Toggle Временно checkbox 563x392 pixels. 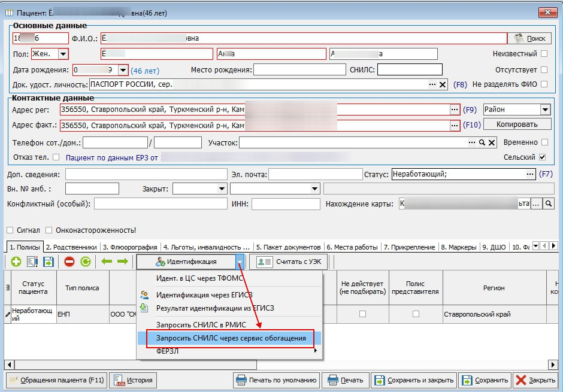click(x=544, y=142)
